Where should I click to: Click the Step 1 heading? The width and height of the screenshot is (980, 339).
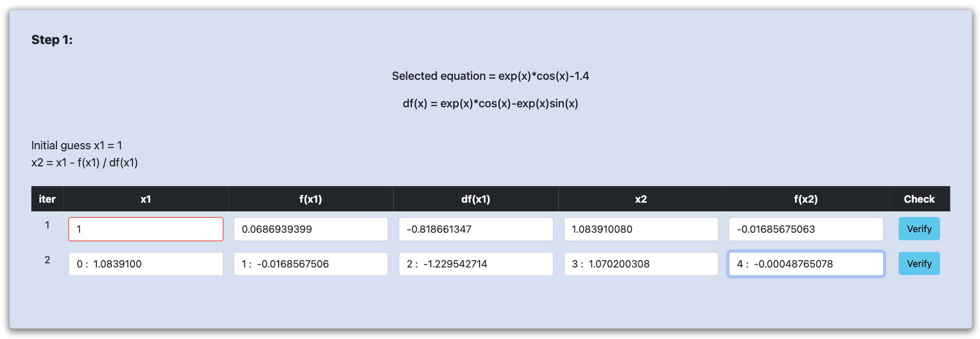coord(52,40)
